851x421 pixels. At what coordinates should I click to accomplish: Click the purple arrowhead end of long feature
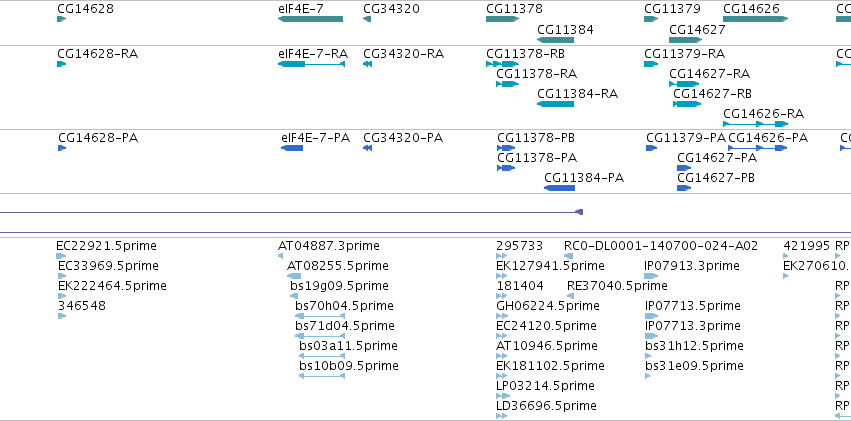(x=579, y=212)
